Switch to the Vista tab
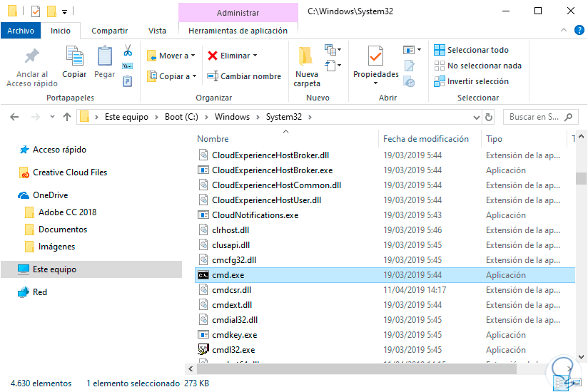588x392 pixels. [x=157, y=31]
